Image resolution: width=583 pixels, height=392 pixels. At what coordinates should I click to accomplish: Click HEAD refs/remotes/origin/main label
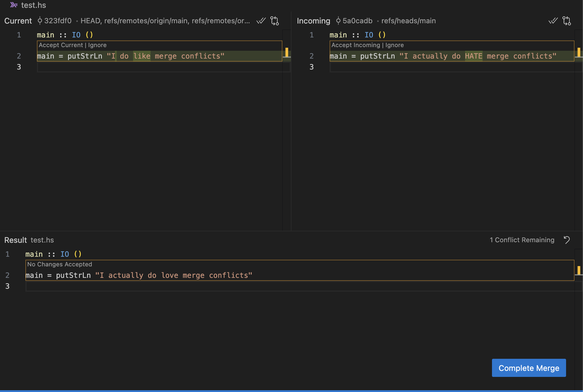tap(165, 21)
